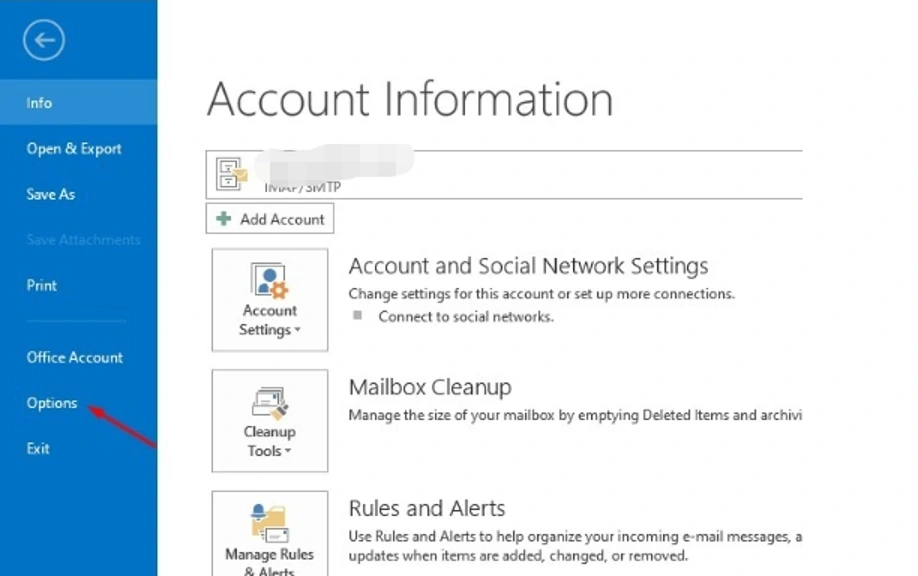Click the Account Settings person-gear icon

click(x=269, y=280)
